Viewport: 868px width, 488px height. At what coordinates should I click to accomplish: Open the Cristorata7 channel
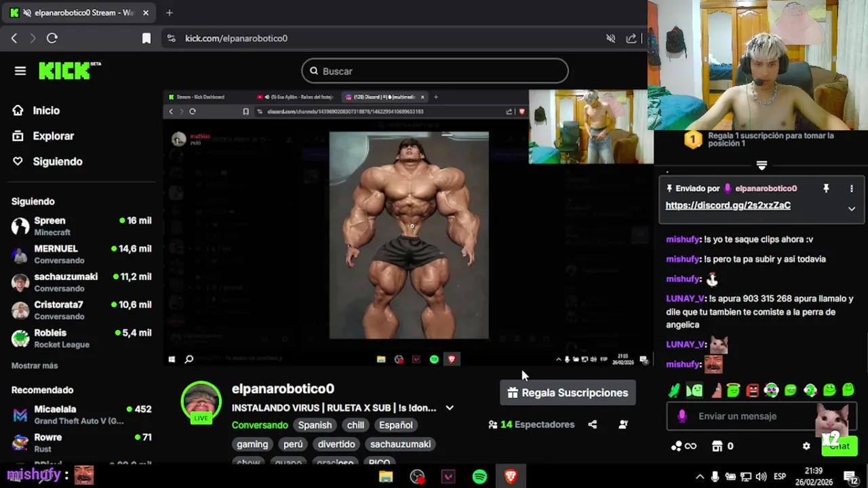click(81, 310)
